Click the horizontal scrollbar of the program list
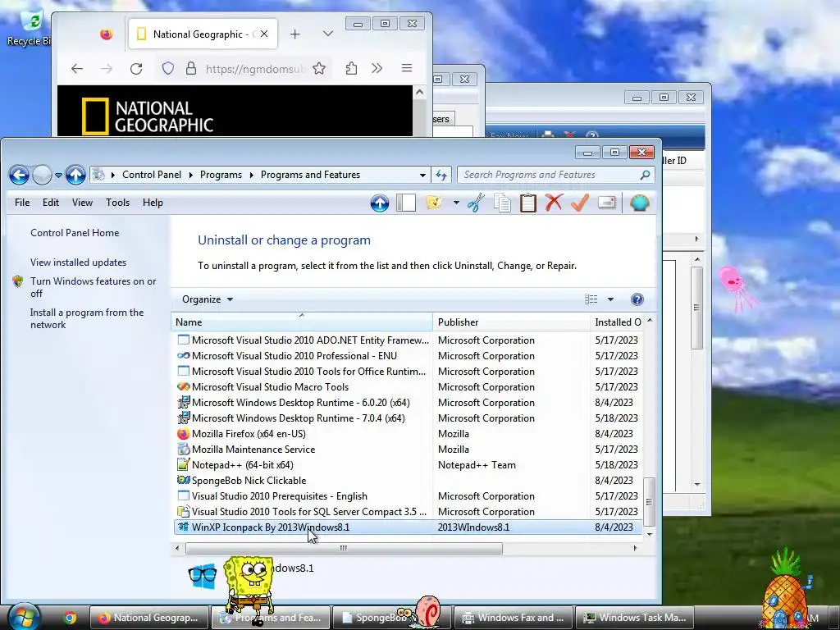 point(344,548)
